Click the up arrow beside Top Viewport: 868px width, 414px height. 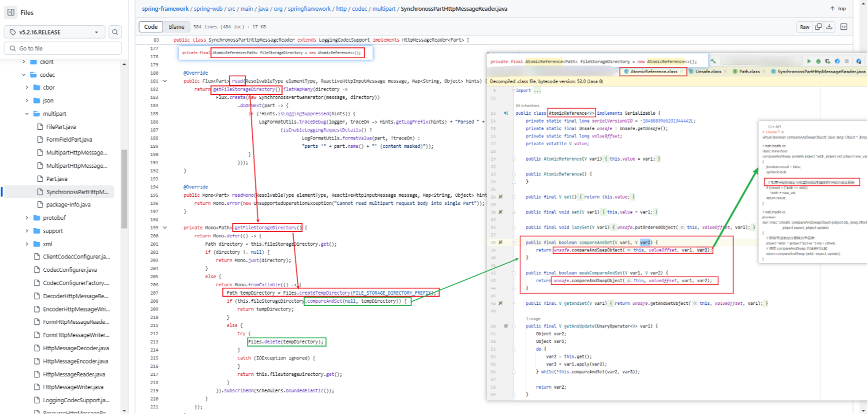(832, 9)
